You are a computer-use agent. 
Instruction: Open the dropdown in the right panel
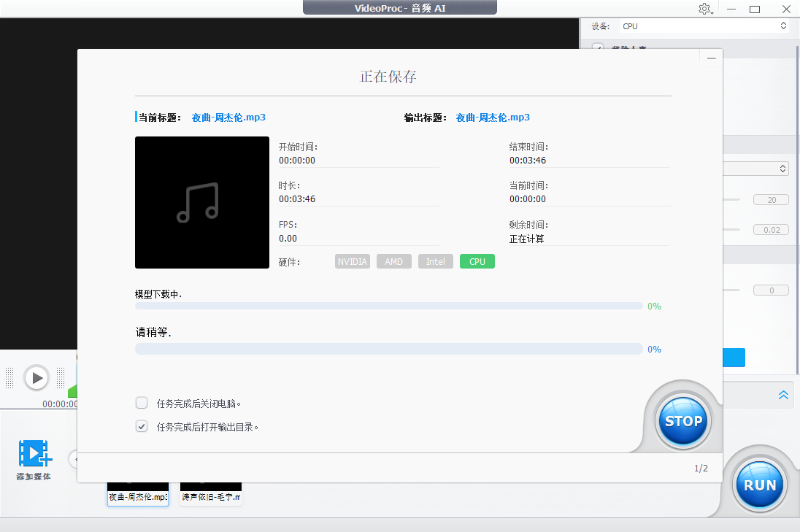coord(784,168)
